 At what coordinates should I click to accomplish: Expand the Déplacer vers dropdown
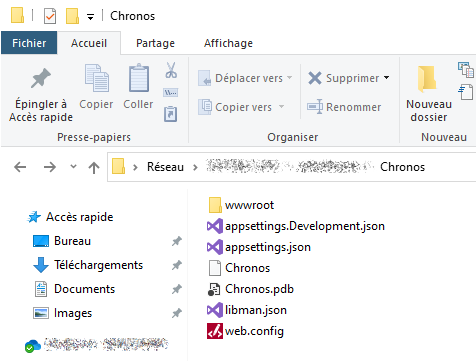point(289,78)
